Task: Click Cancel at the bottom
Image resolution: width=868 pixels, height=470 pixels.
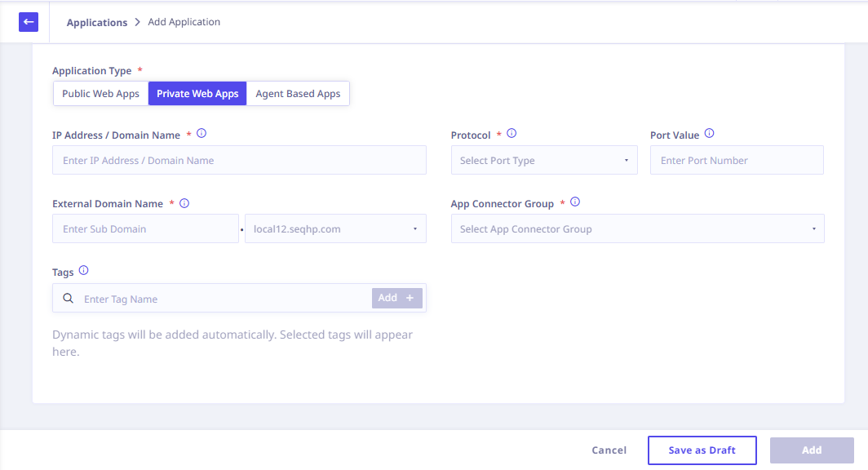Action: [x=609, y=450]
